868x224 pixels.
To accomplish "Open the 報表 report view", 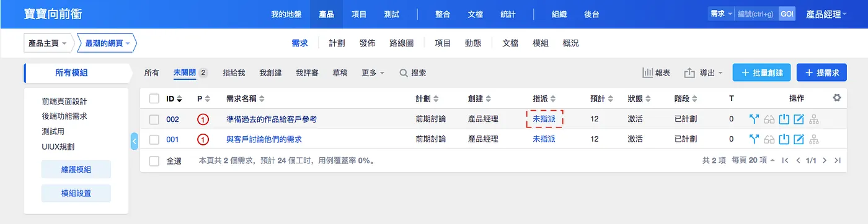I will pyautogui.click(x=656, y=73).
